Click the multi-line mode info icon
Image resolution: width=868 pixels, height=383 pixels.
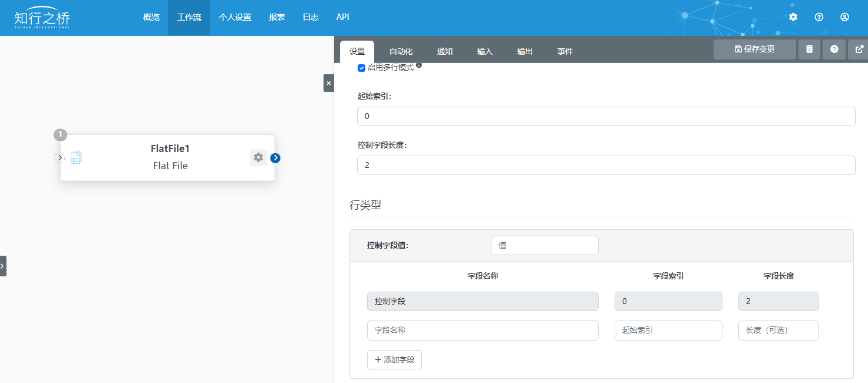419,65
